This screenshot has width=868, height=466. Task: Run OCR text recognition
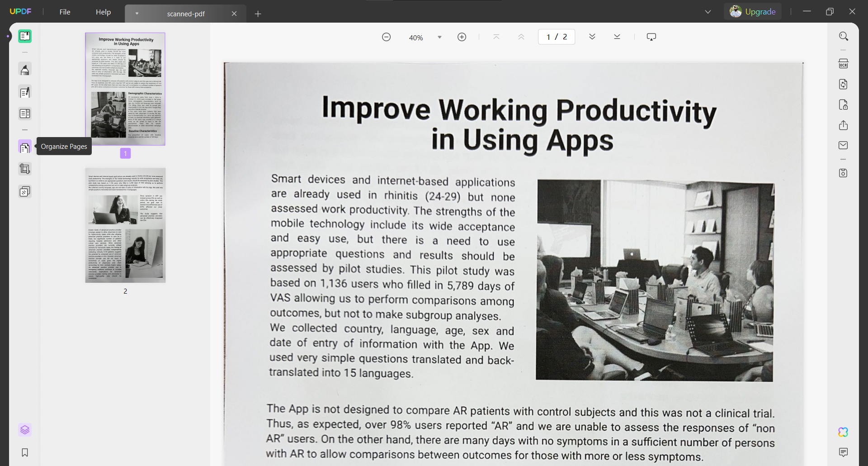click(843, 63)
